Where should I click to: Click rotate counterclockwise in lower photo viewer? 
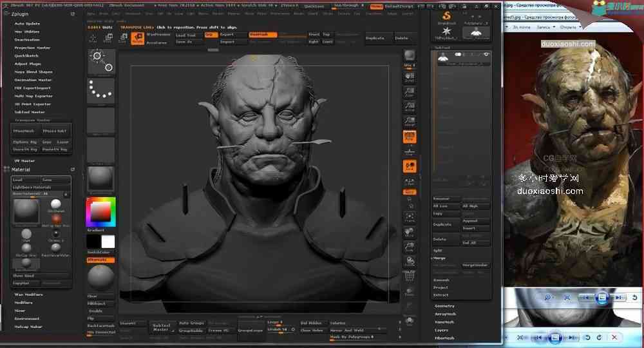tap(588, 337)
